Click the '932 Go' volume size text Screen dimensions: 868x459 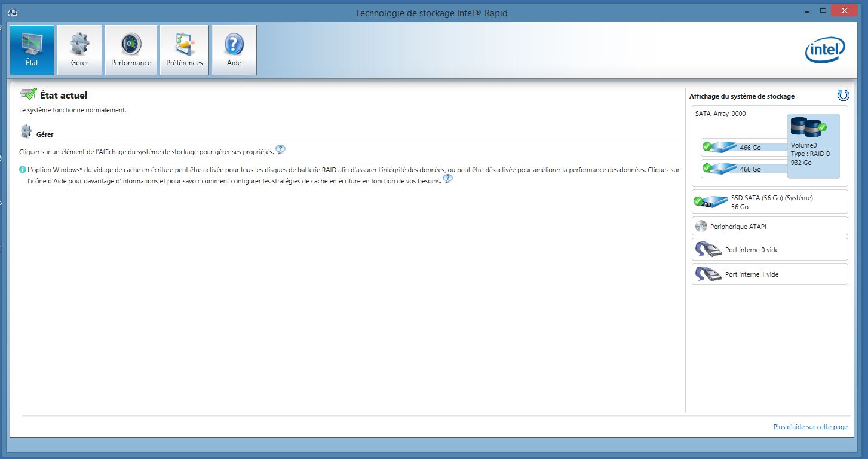[x=801, y=163]
